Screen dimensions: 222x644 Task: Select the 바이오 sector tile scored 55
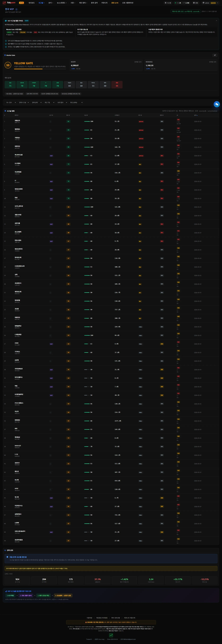coord(93,84)
